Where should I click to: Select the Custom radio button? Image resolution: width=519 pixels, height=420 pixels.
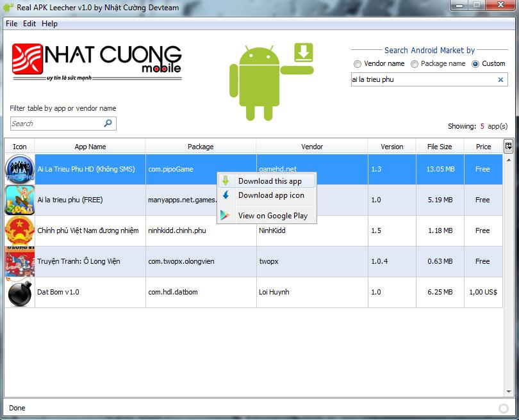475,64
